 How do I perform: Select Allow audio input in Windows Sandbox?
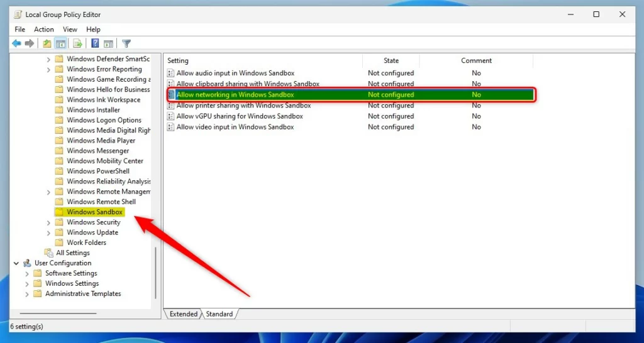(x=235, y=73)
